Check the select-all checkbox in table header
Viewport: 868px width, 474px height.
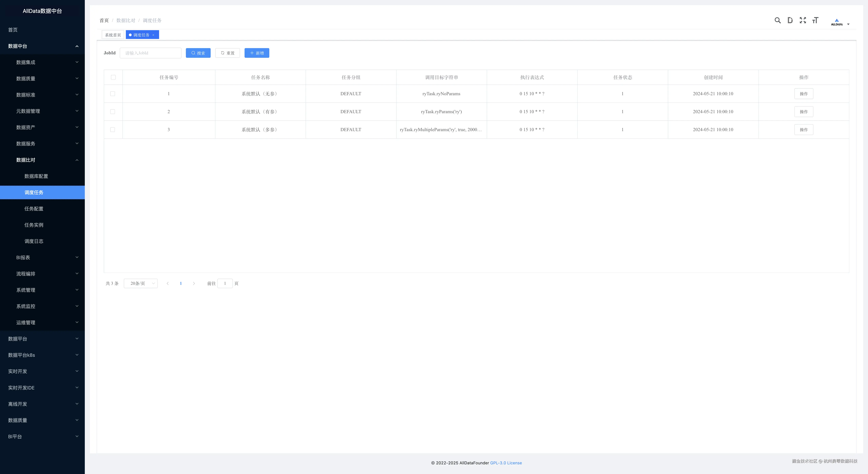click(x=113, y=77)
